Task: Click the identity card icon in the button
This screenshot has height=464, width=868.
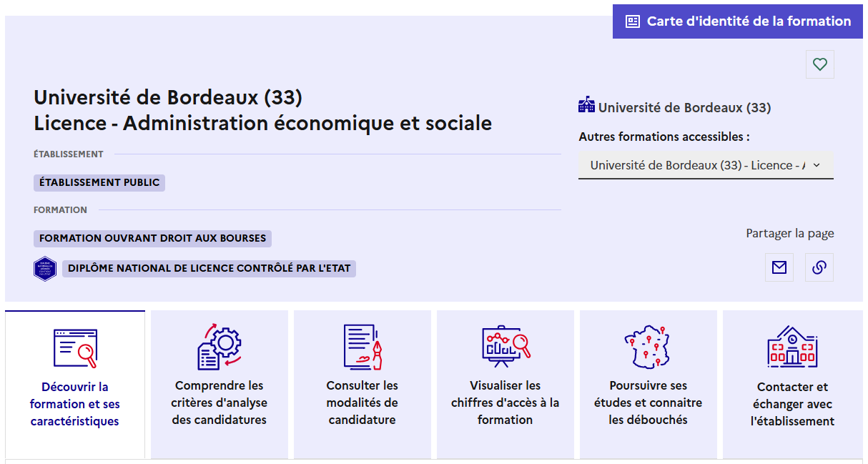Action: click(x=633, y=21)
